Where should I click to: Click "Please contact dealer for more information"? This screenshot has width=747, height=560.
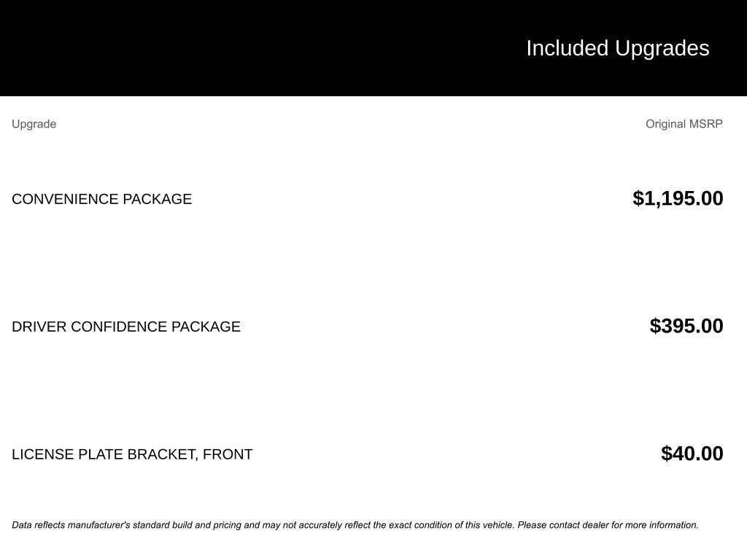608,525
